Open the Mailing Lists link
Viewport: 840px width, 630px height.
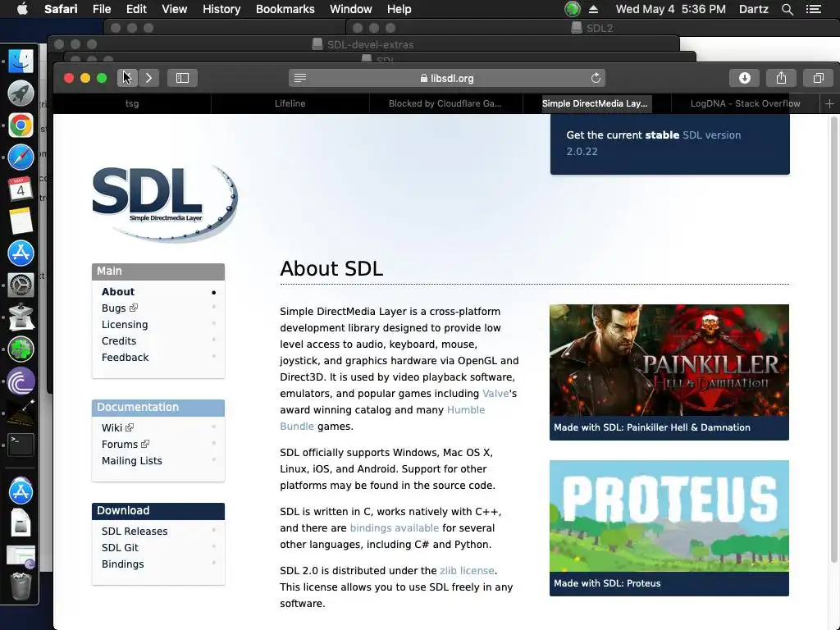pyautogui.click(x=132, y=461)
